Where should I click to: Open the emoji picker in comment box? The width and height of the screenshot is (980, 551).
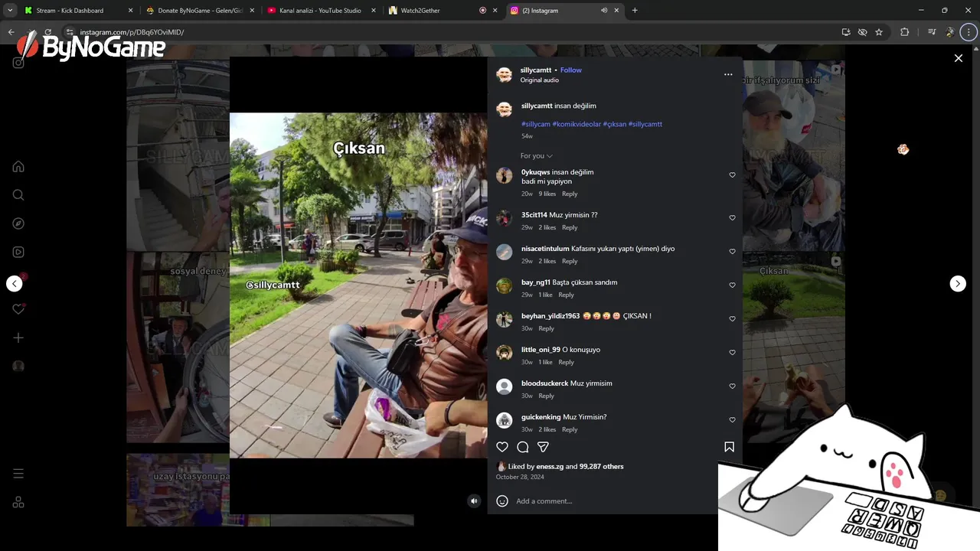click(502, 501)
